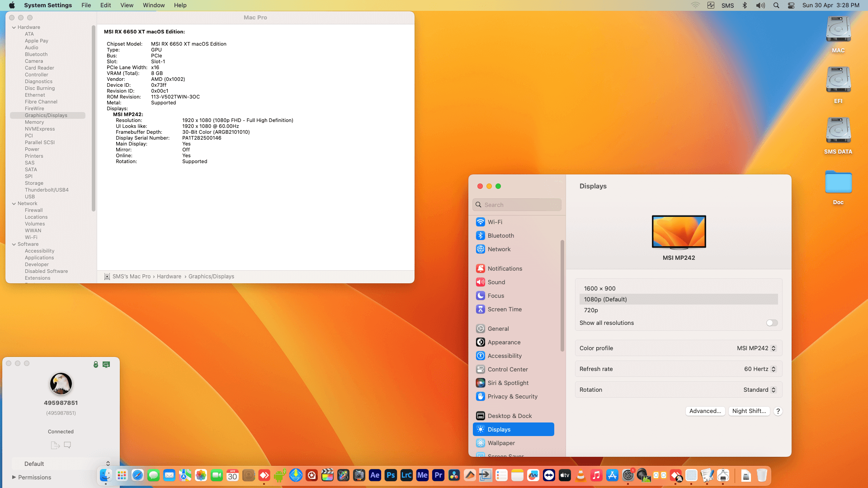This screenshot has width=868, height=488.
Task: Open the Rotation dropdown
Action: pyautogui.click(x=759, y=389)
